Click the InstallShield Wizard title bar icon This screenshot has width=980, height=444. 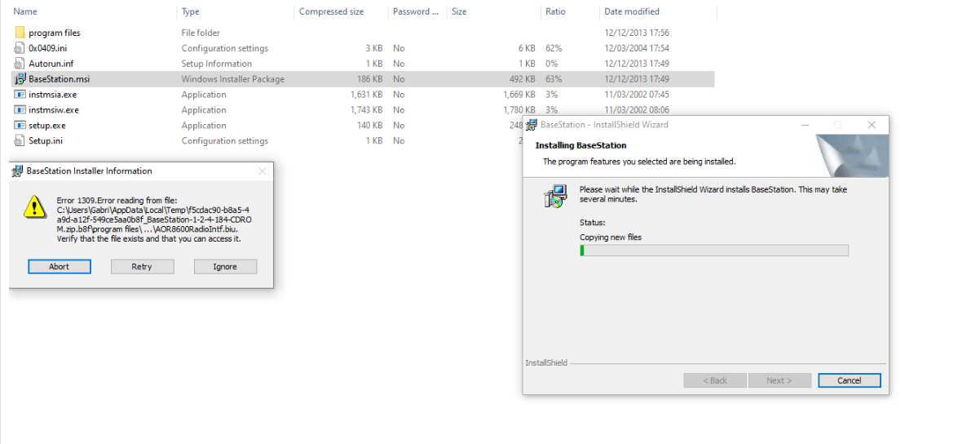pyautogui.click(x=532, y=125)
